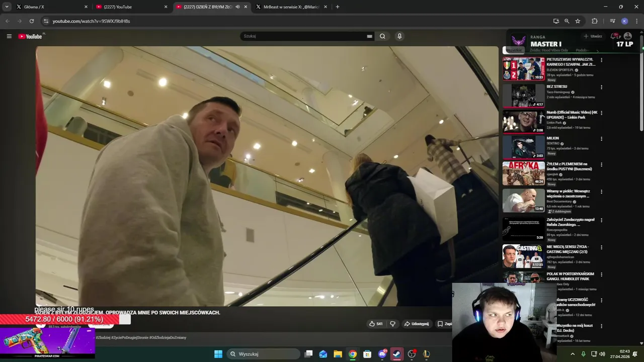The image size is (644, 362).
Task: Open the Chrome tab search dropdown
Action: point(7,7)
